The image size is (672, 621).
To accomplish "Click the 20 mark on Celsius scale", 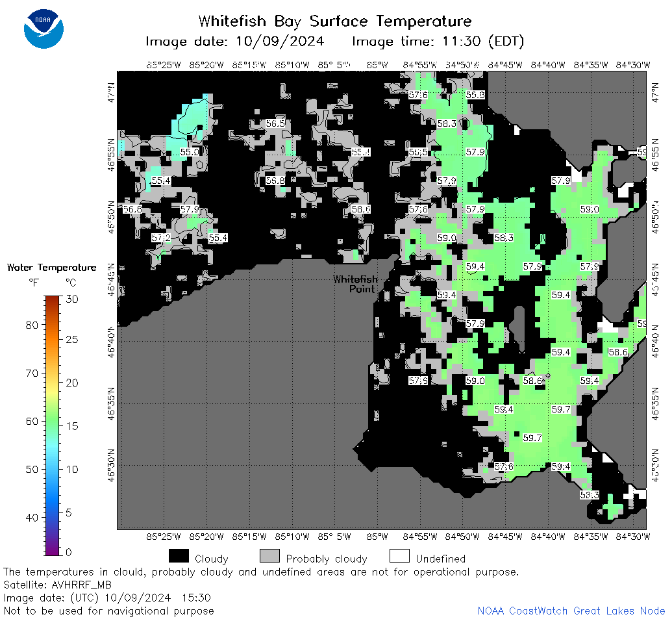I will tap(72, 383).
